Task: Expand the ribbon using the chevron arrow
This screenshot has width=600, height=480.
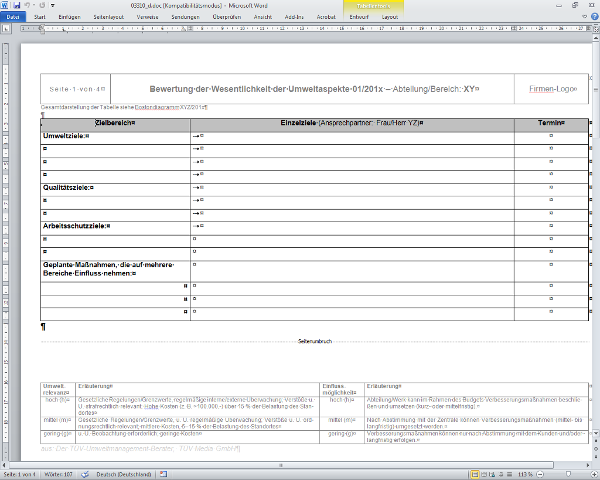Action: click(x=583, y=17)
